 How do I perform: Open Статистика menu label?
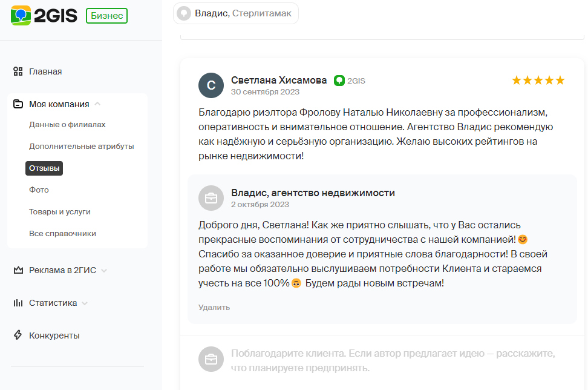53,303
